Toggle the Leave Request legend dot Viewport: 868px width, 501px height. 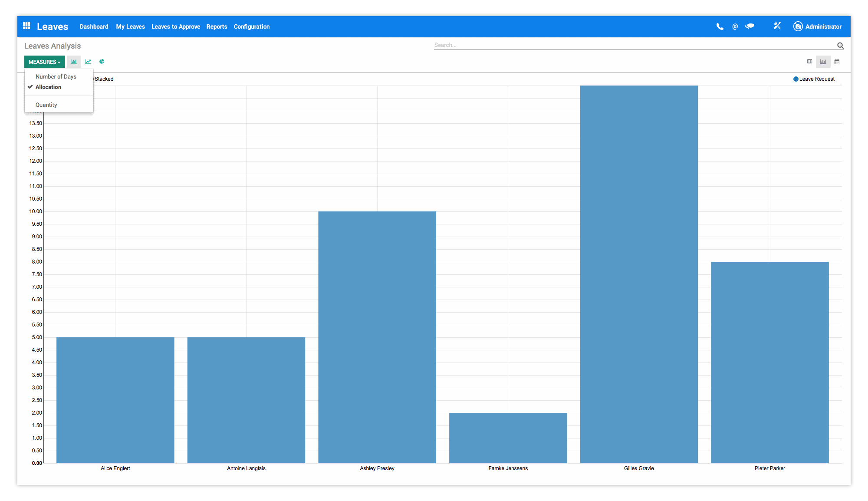(x=796, y=79)
